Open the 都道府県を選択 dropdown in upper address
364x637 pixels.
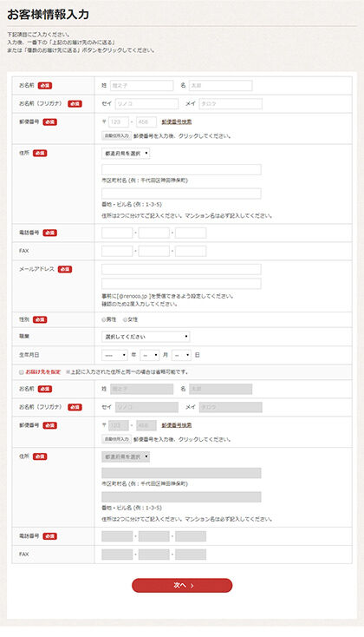[126, 154]
